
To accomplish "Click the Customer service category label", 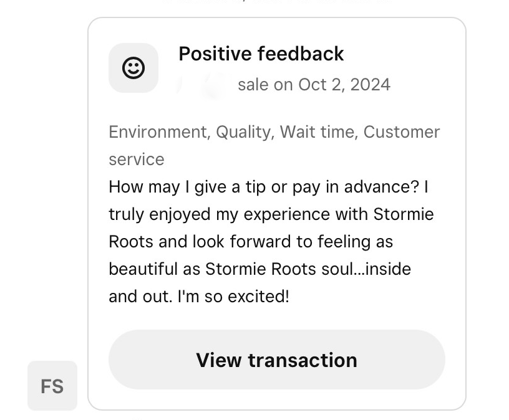I will click(x=402, y=132).
